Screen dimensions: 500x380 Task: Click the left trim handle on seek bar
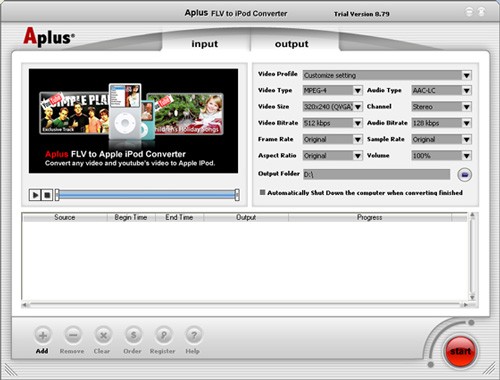click(x=57, y=195)
